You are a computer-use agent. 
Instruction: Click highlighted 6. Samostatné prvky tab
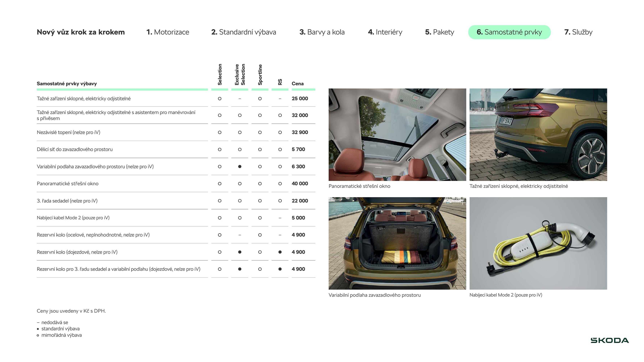click(509, 32)
